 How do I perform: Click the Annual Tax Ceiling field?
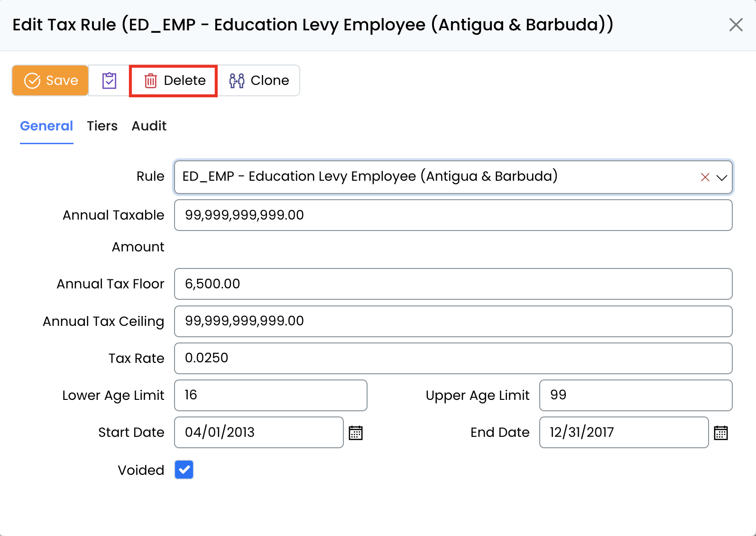click(x=453, y=321)
